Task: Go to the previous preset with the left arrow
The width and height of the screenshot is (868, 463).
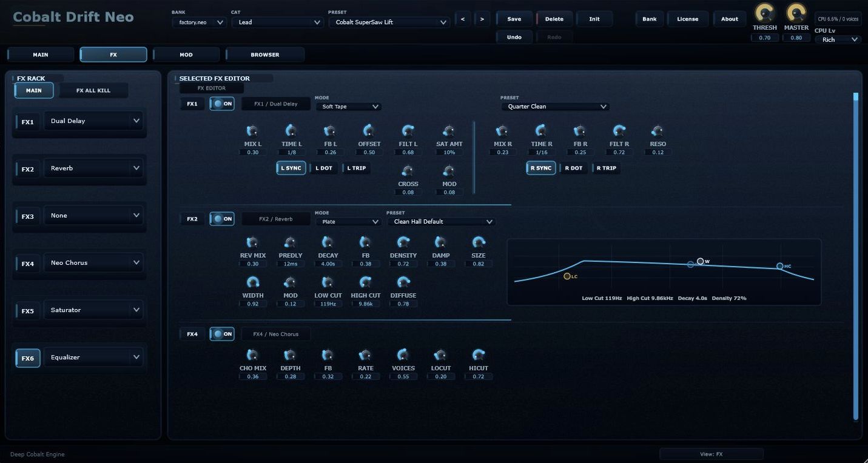Action: tap(463, 19)
